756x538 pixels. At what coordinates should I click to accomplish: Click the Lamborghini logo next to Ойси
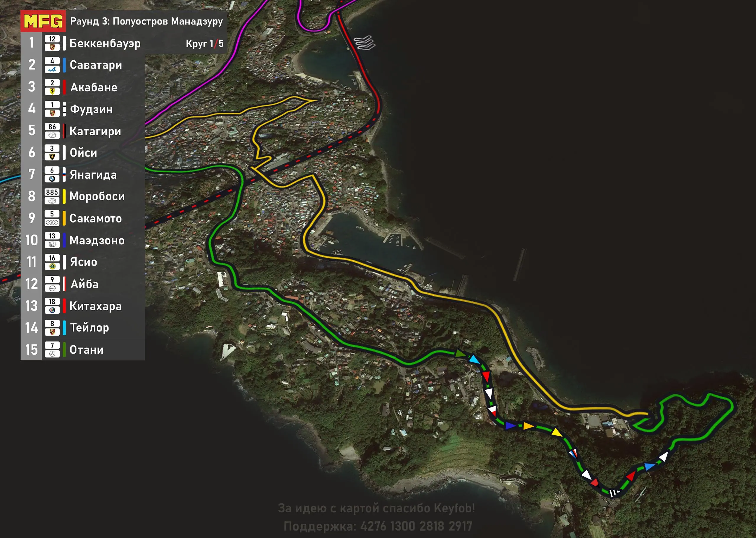tap(52, 157)
